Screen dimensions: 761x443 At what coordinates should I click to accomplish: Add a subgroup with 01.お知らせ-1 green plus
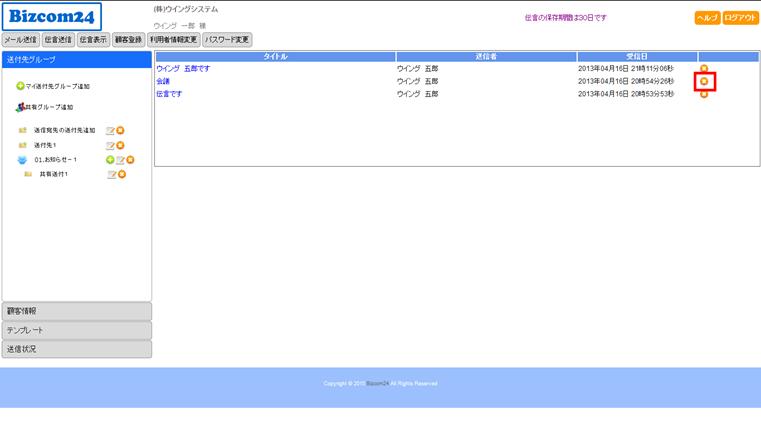click(x=110, y=160)
